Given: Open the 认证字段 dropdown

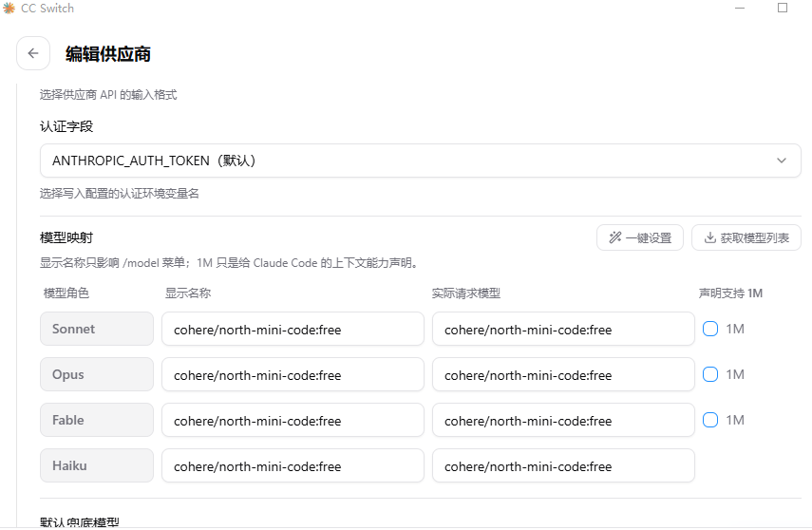Looking at the screenshot, I should pos(420,161).
